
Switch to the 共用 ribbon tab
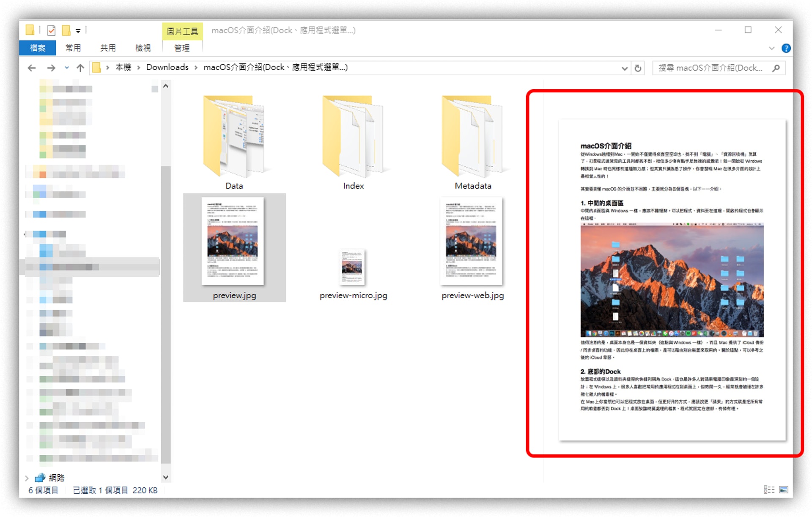(108, 48)
